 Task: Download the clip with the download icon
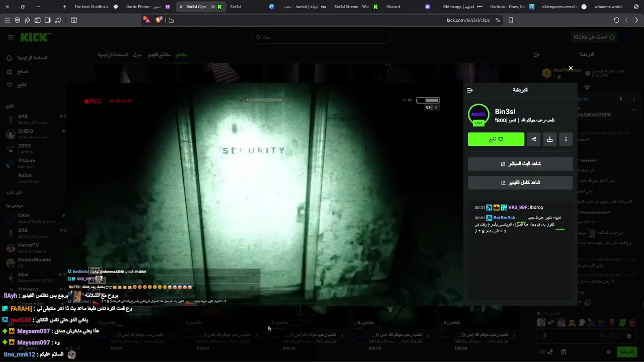[x=550, y=139]
